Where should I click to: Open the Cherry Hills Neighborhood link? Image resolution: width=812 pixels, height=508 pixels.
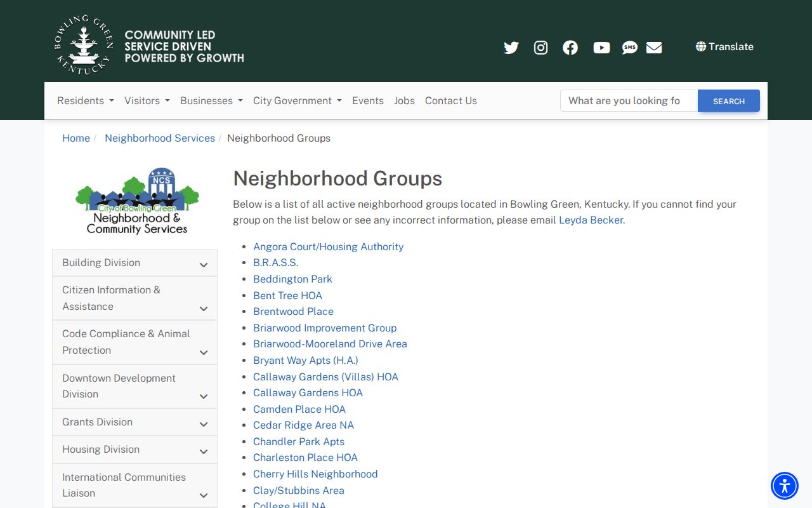tap(315, 474)
